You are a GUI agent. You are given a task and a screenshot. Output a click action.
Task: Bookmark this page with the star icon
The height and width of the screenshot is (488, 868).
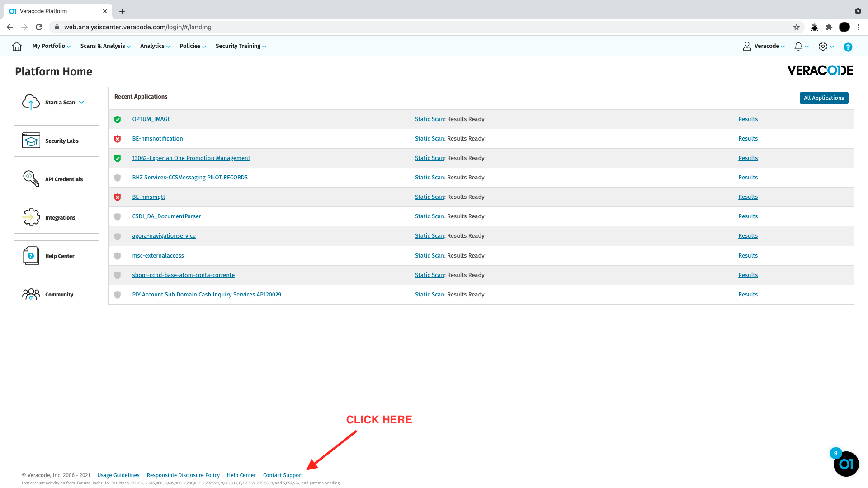(796, 27)
